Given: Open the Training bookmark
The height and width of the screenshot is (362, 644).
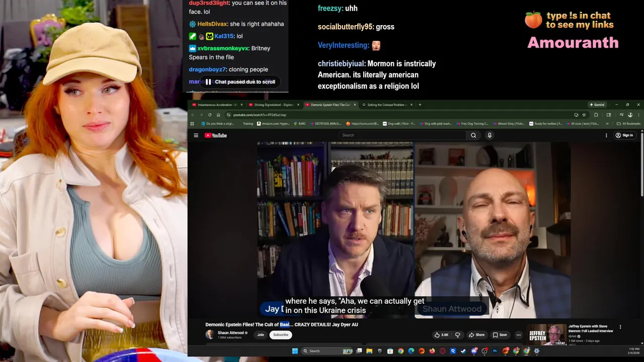Looking at the screenshot, I should (248, 124).
